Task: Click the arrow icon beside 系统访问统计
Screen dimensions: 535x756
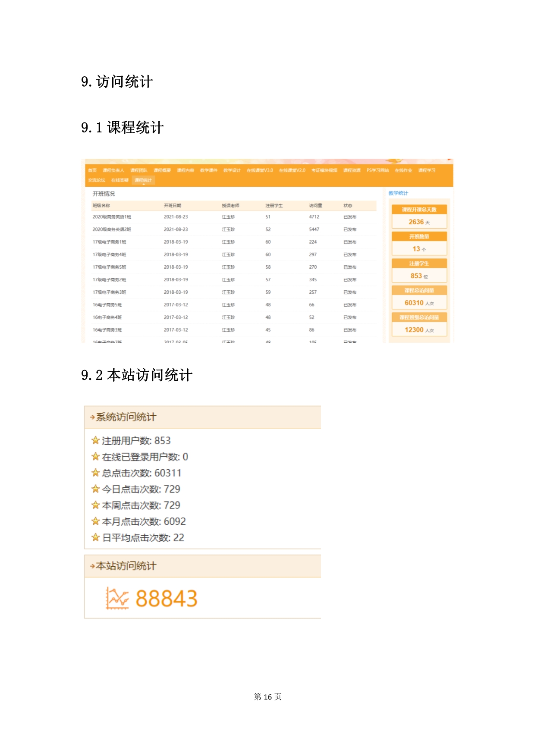Action: coord(92,417)
